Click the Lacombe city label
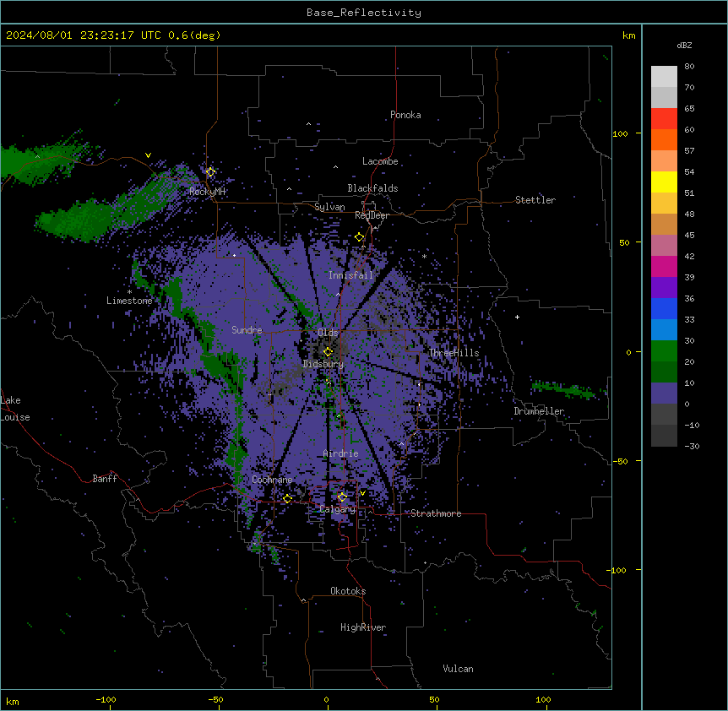Screen dimensions: 728x711 (380, 161)
